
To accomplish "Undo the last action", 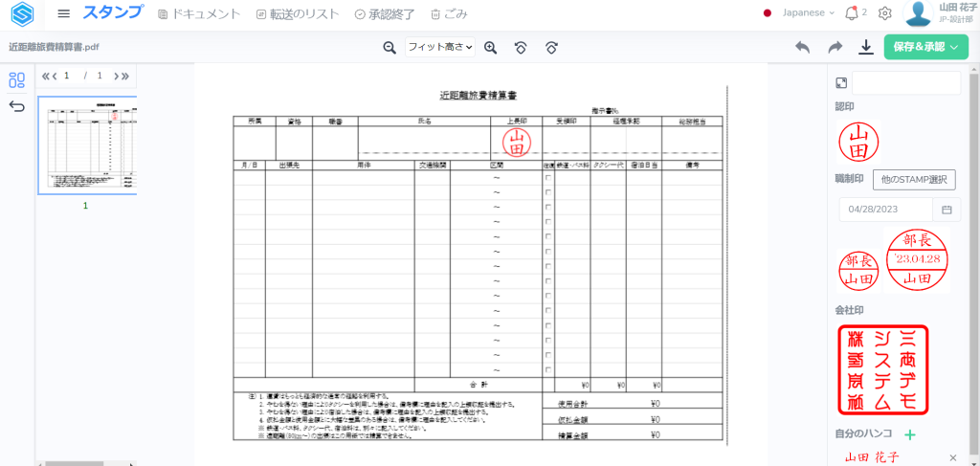I will [802, 47].
